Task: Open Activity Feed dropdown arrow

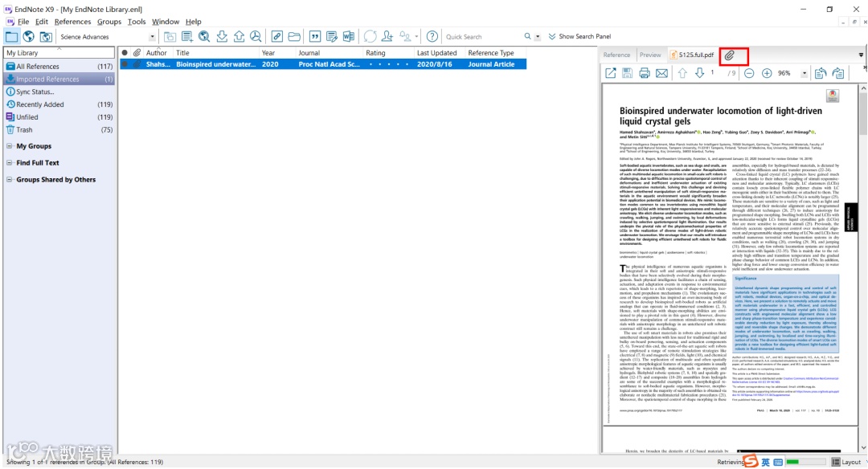Action: click(416, 37)
